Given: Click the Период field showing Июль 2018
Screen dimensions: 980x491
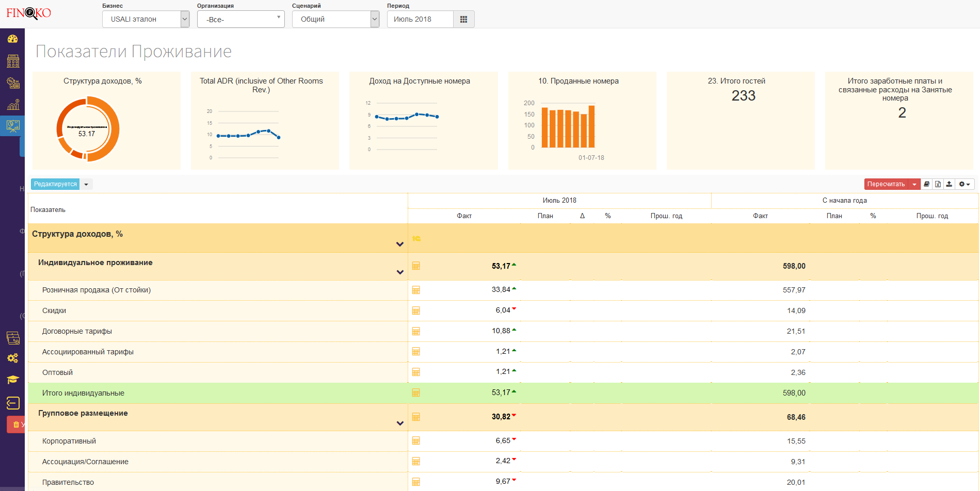Looking at the screenshot, I should tap(420, 19).
